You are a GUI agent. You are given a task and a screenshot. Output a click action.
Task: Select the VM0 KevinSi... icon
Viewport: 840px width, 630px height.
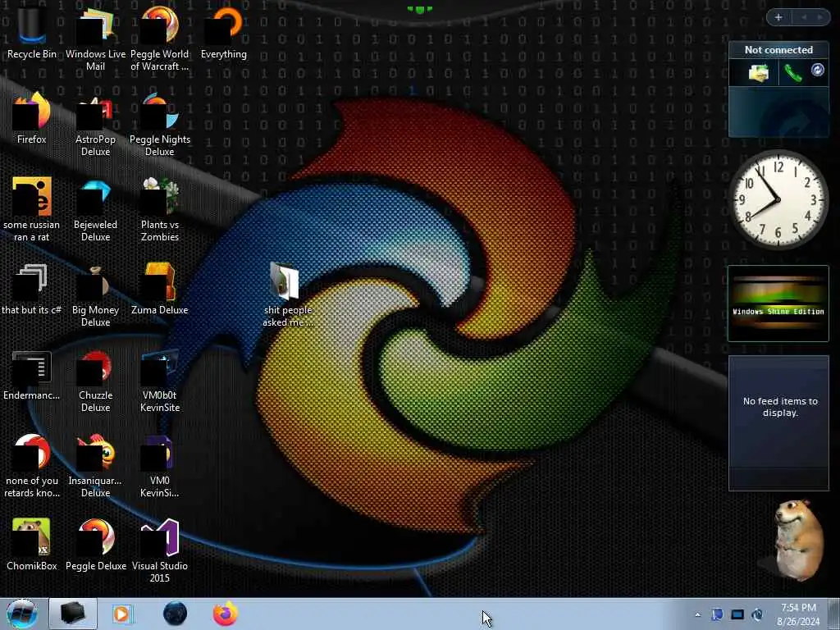click(160, 465)
